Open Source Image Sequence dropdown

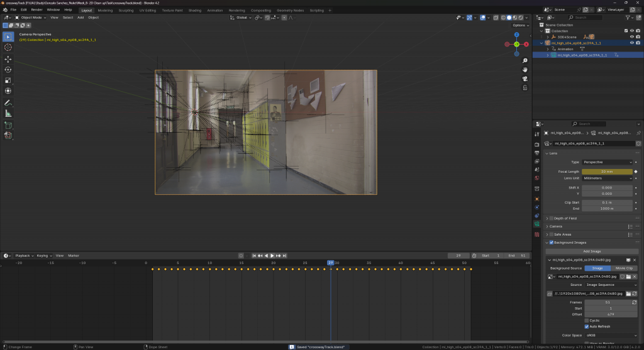[x=611, y=285]
